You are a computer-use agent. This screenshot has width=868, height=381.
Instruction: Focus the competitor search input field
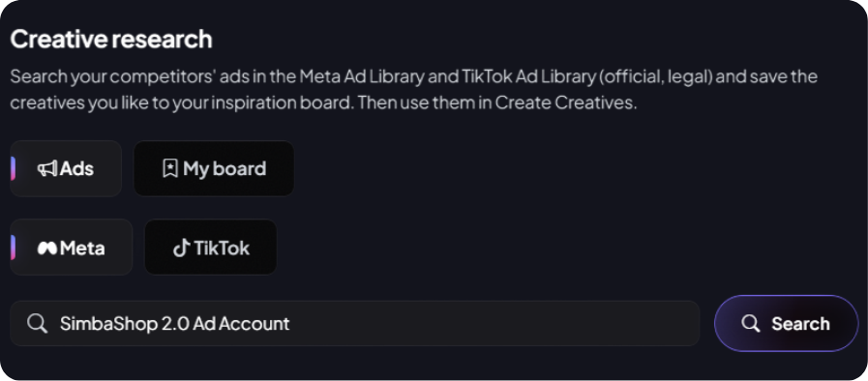pyautogui.click(x=355, y=324)
